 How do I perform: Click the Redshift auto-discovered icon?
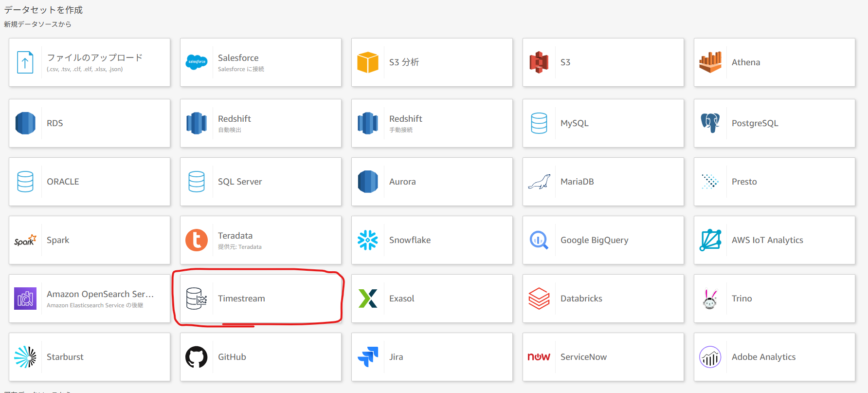click(x=197, y=123)
